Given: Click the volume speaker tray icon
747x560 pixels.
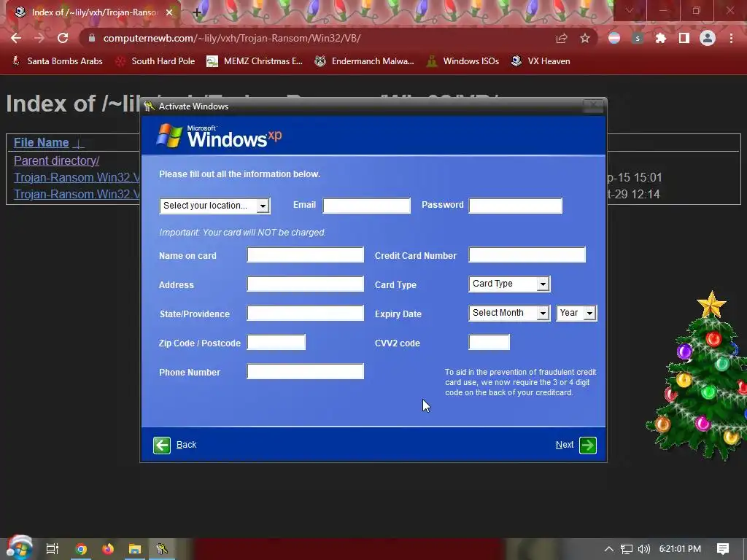Looking at the screenshot, I should pyautogui.click(x=644, y=549).
